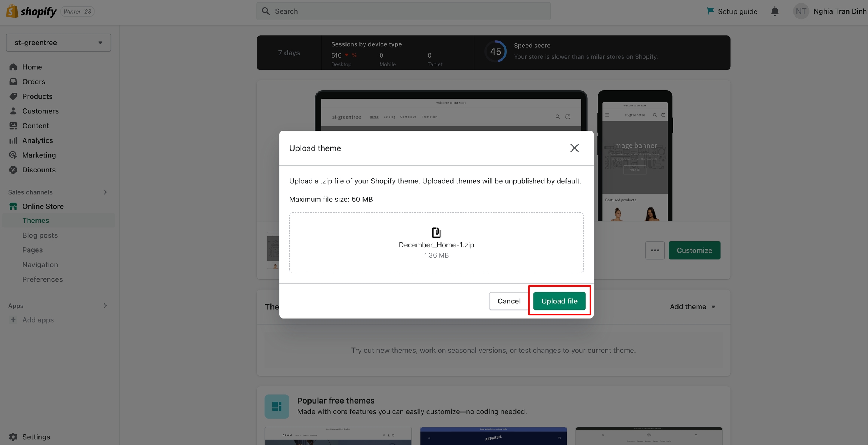Click the attachment icon in the drop zone
868x445 pixels.
pos(436,232)
